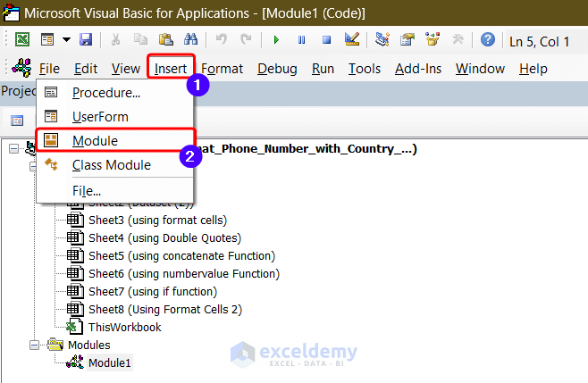The height and width of the screenshot is (383, 588).
Task: Select Sheet4 (using Double Quotes)
Action: click(x=164, y=238)
